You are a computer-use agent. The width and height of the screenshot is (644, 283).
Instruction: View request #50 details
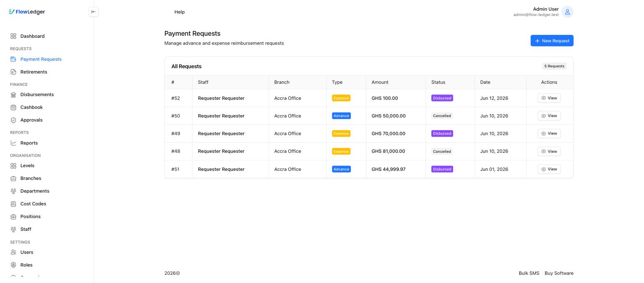click(x=549, y=116)
